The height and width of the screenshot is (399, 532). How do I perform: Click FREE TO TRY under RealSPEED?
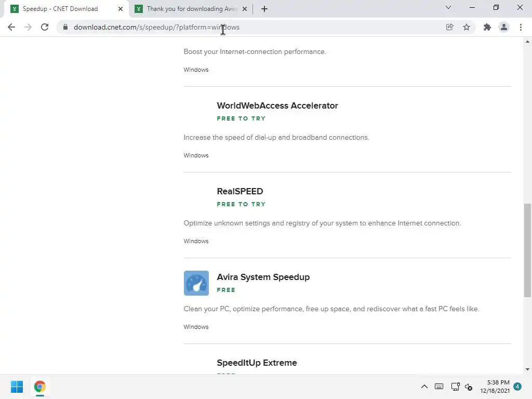241,204
